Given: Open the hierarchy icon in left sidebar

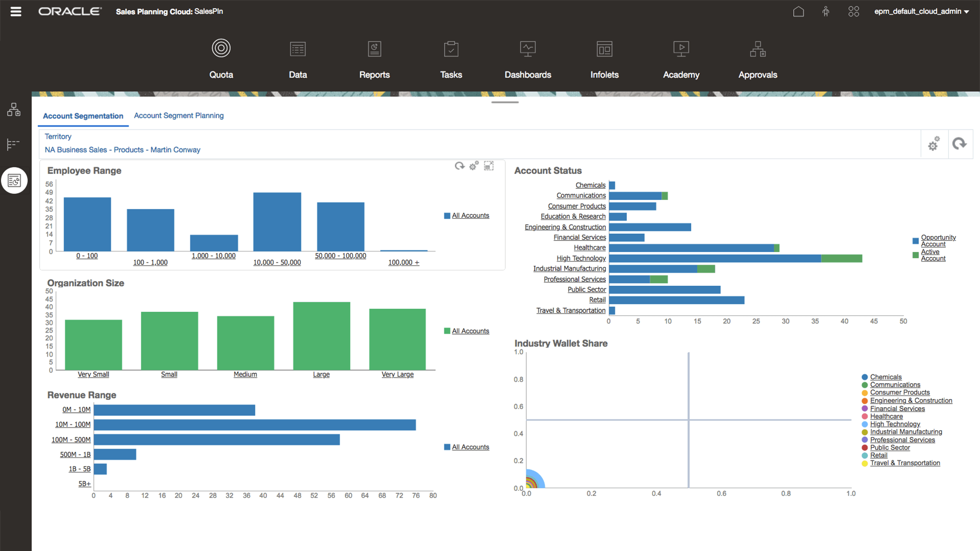Looking at the screenshot, I should tap(14, 109).
